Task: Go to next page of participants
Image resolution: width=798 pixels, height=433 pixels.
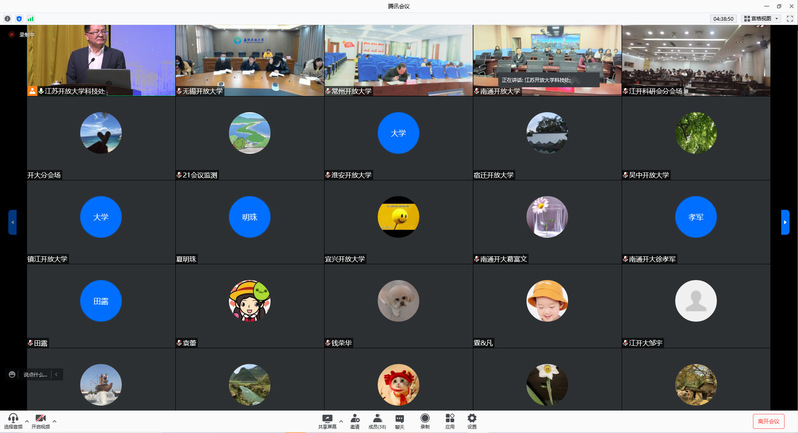Action: pyautogui.click(x=785, y=222)
